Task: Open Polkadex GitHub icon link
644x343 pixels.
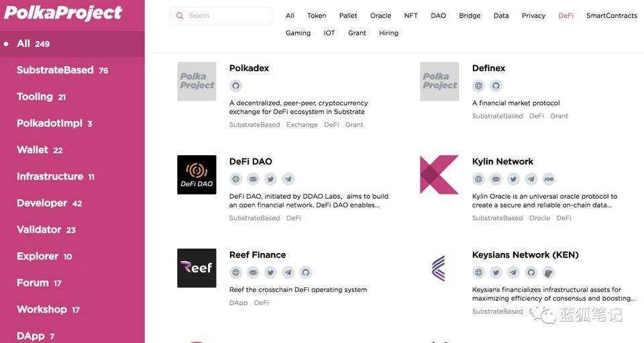Action: tap(235, 86)
